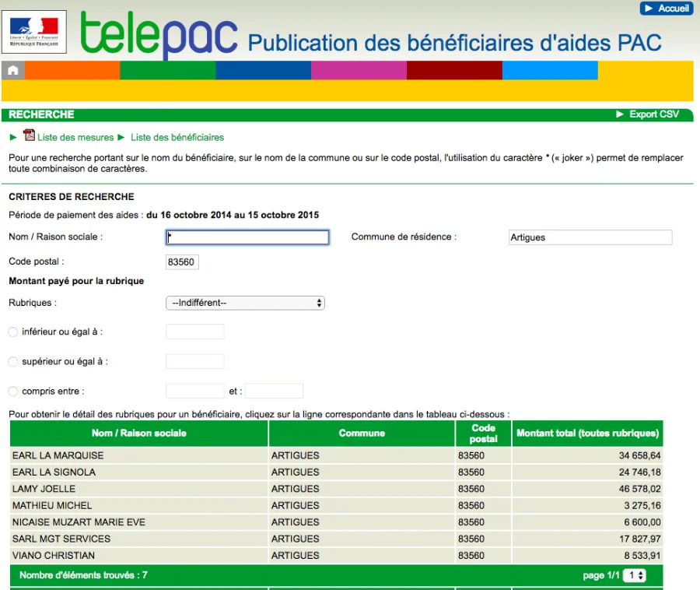Image resolution: width=700 pixels, height=590 pixels.
Task: Click the gray home icon
Action: click(13, 71)
